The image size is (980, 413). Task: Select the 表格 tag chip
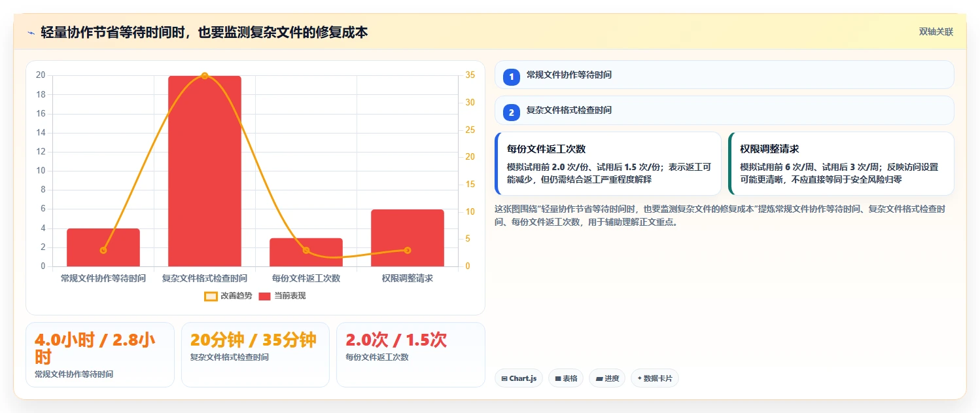(566, 378)
